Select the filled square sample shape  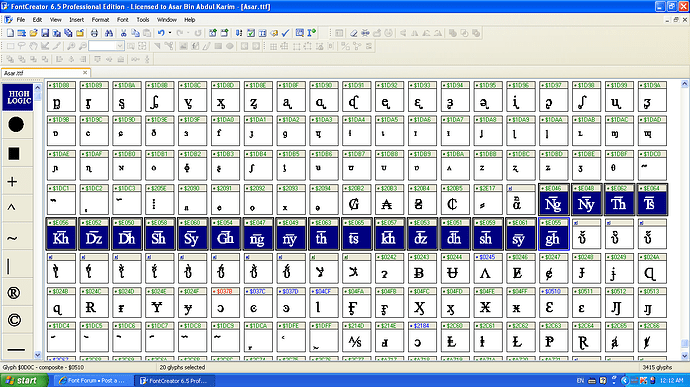pyautogui.click(x=14, y=153)
